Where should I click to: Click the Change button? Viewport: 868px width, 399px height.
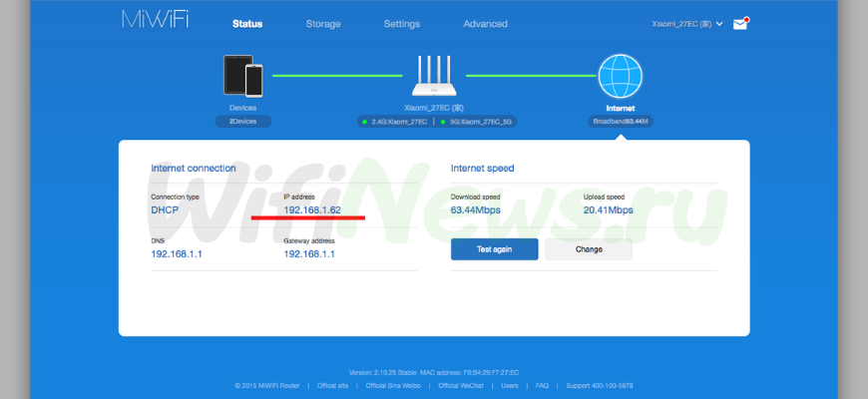click(588, 249)
